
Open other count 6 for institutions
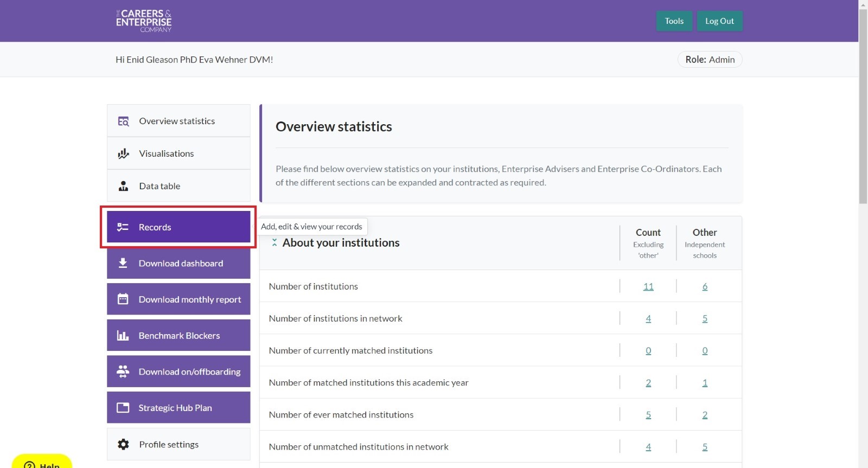coord(705,286)
